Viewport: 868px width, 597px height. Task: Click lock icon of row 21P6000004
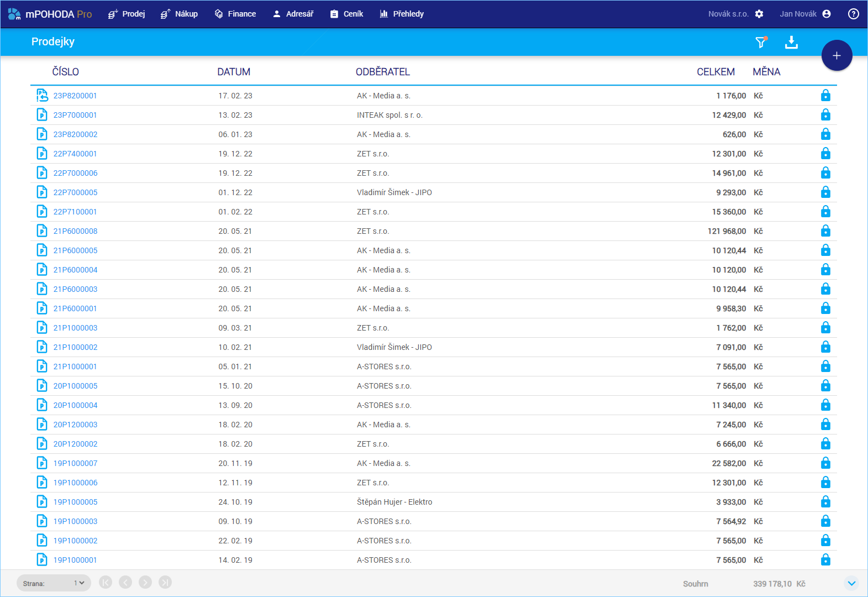[825, 270]
